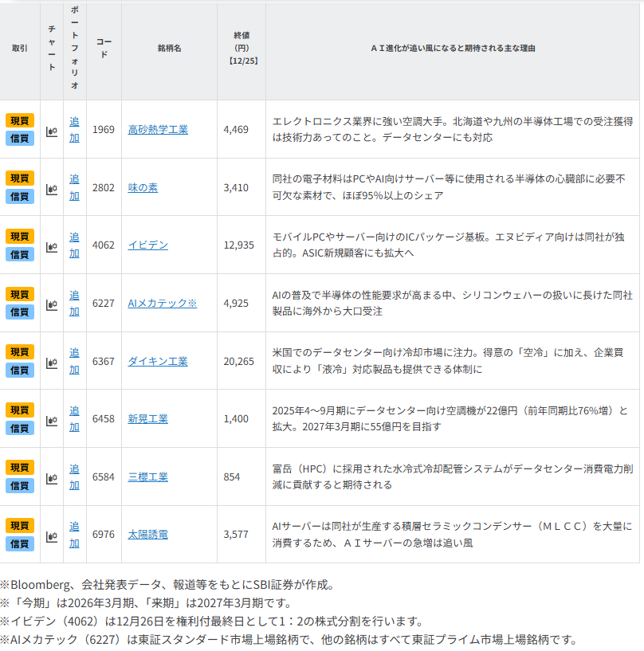
Task: Open the chart icon for AIメカテック
Action: (x=52, y=304)
